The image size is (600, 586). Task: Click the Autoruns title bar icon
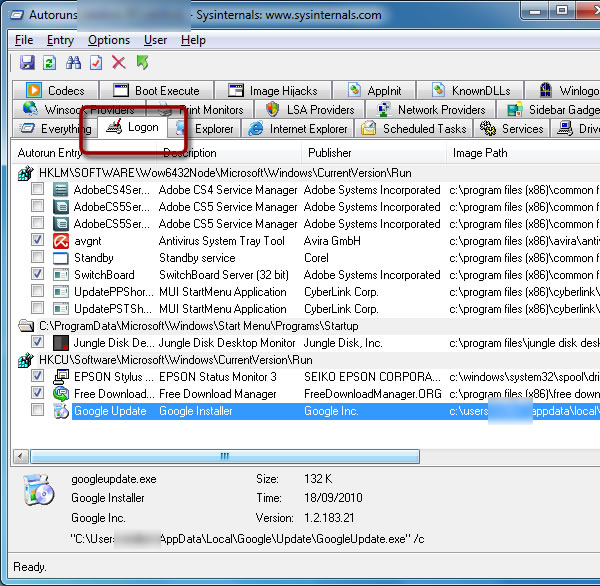coord(16,15)
